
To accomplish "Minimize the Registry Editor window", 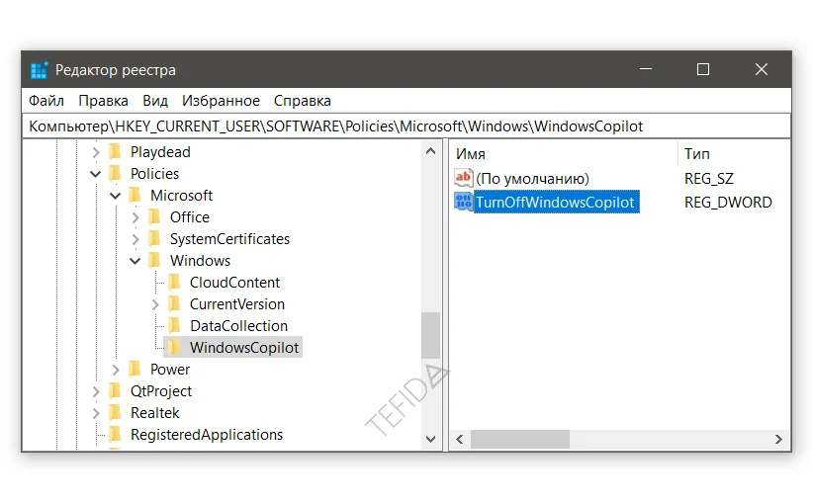I will pos(646,69).
